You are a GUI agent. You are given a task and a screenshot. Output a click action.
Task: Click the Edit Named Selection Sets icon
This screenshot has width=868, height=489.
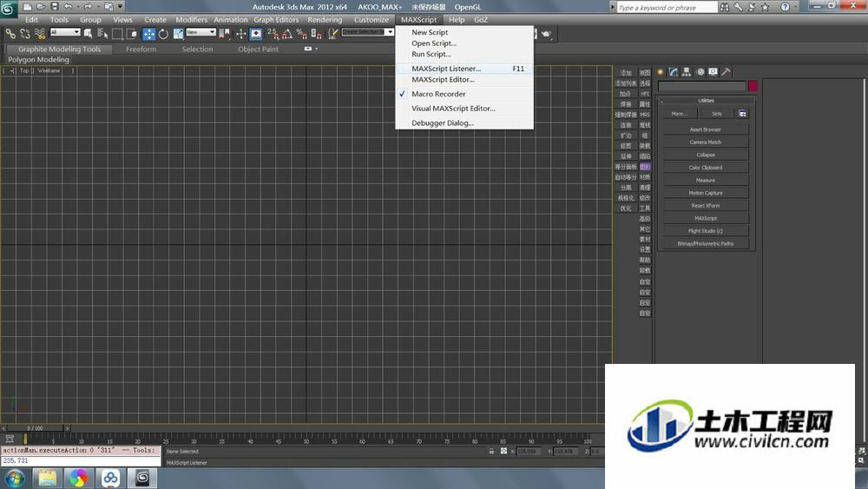pos(332,34)
